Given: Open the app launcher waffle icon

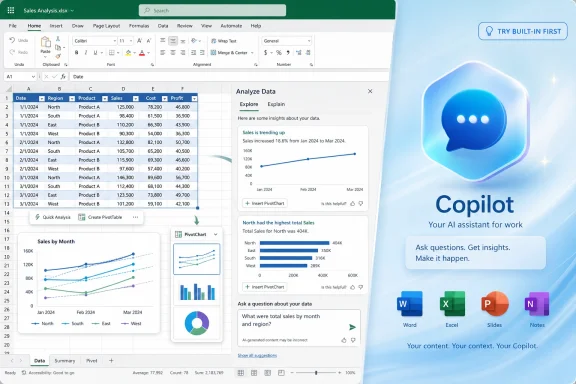Looking at the screenshot, I should click(11, 10).
